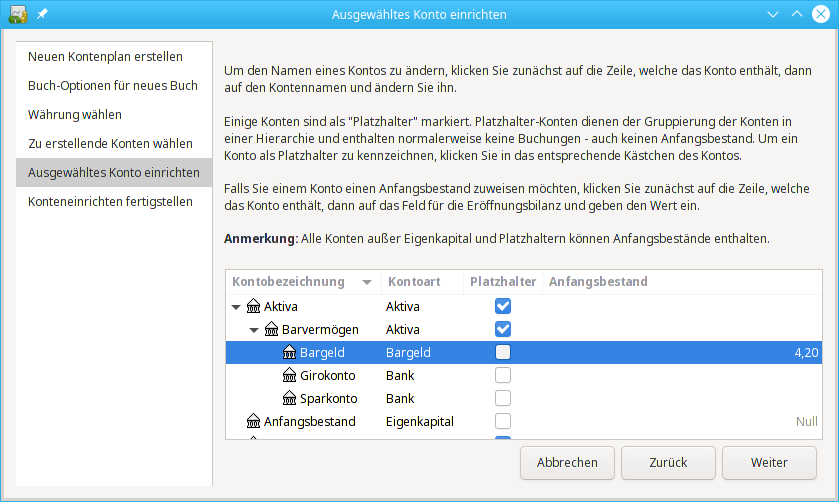
Task: Enable Platzhalter checkbox for Girokonto
Action: click(503, 376)
